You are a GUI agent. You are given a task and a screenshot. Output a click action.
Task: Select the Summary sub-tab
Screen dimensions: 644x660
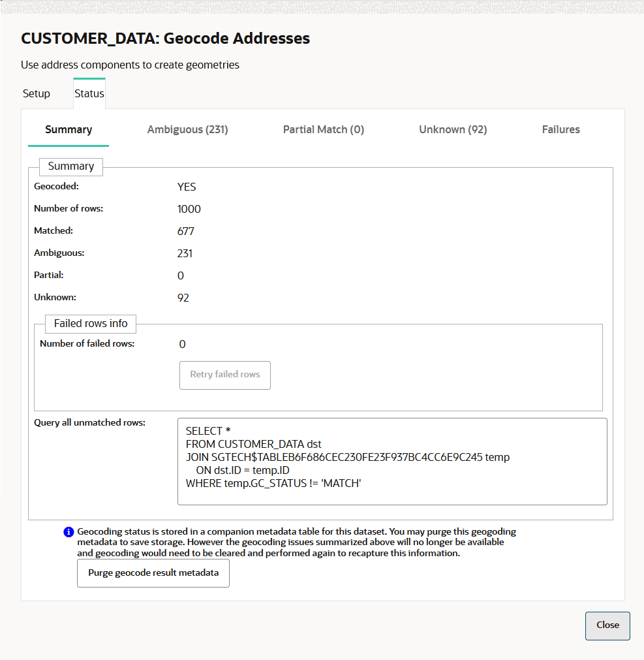(68, 129)
